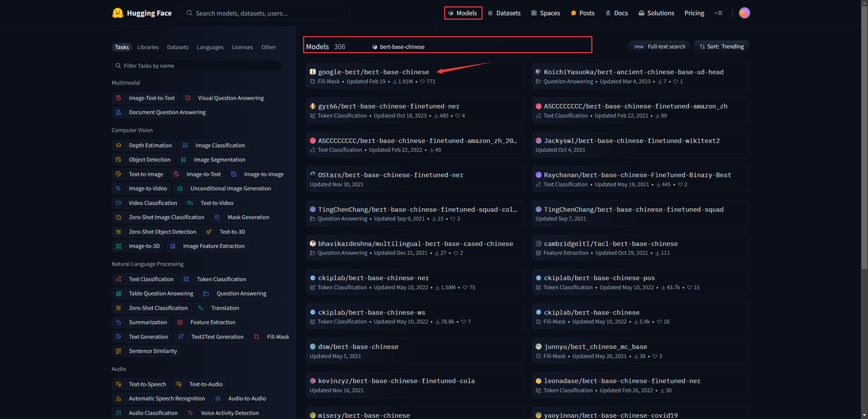Image resolution: width=868 pixels, height=419 pixels.
Task: Click the Models nav item
Action: pyautogui.click(x=463, y=13)
